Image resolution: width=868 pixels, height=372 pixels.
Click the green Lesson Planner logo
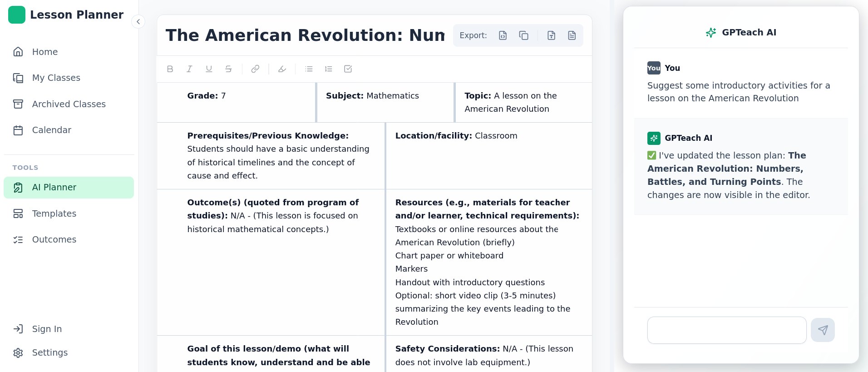17,15
